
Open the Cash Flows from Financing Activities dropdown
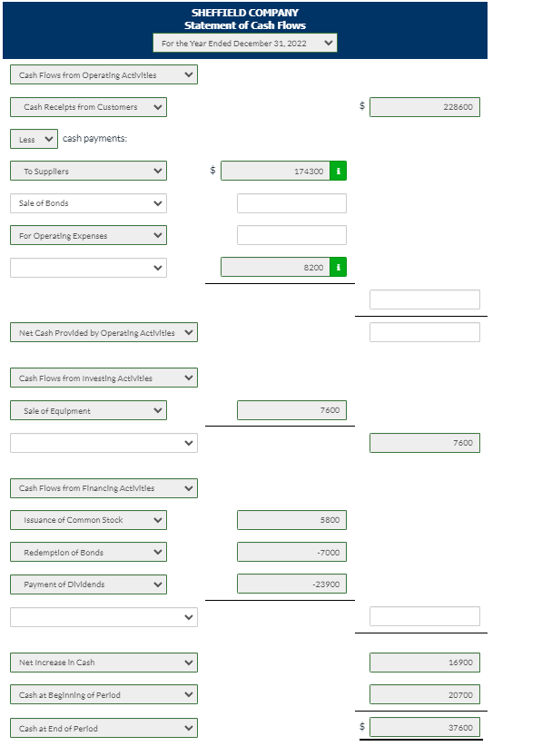tap(103, 487)
